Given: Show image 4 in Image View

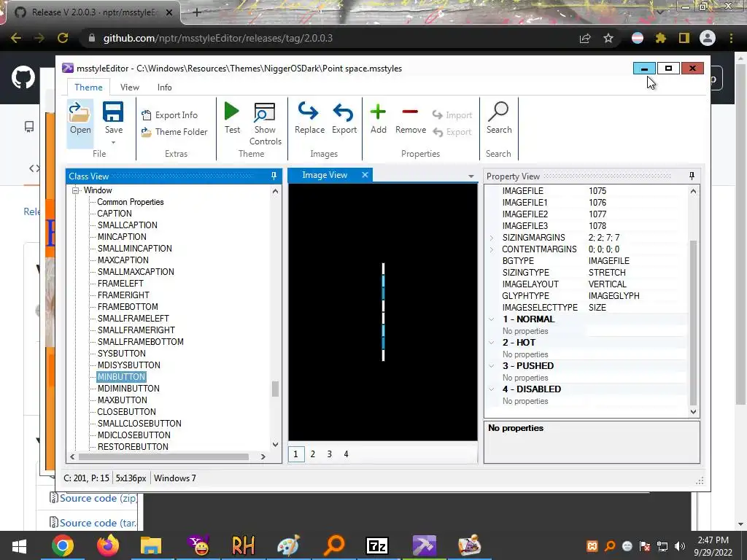Looking at the screenshot, I should [x=346, y=454].
